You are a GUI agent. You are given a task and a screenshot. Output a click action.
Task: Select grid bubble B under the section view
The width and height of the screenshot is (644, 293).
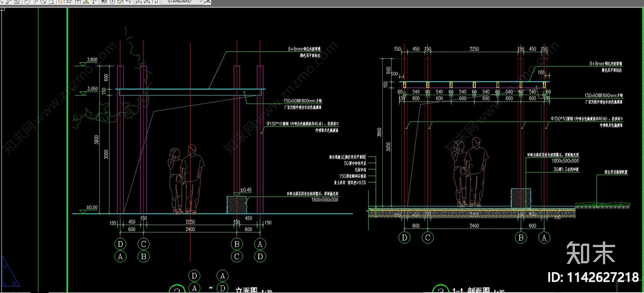coord(521,238)
